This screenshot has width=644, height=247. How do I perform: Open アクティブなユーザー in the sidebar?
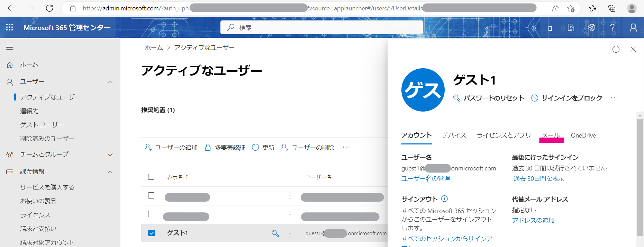50,97
